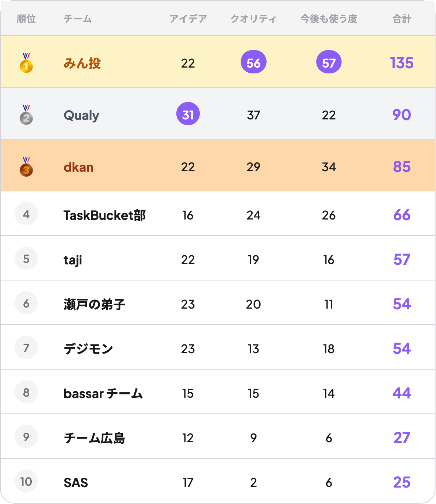This screenshot has height=504, width=436.
Task: Sort by the アイデア column header
Action: click(188, 19)
